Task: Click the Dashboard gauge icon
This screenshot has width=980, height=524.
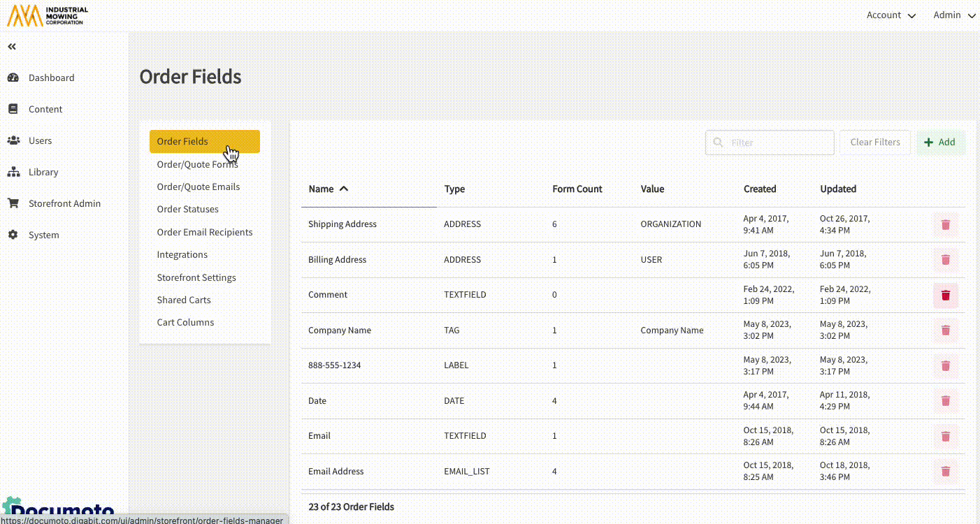Action: pos(13,78)
